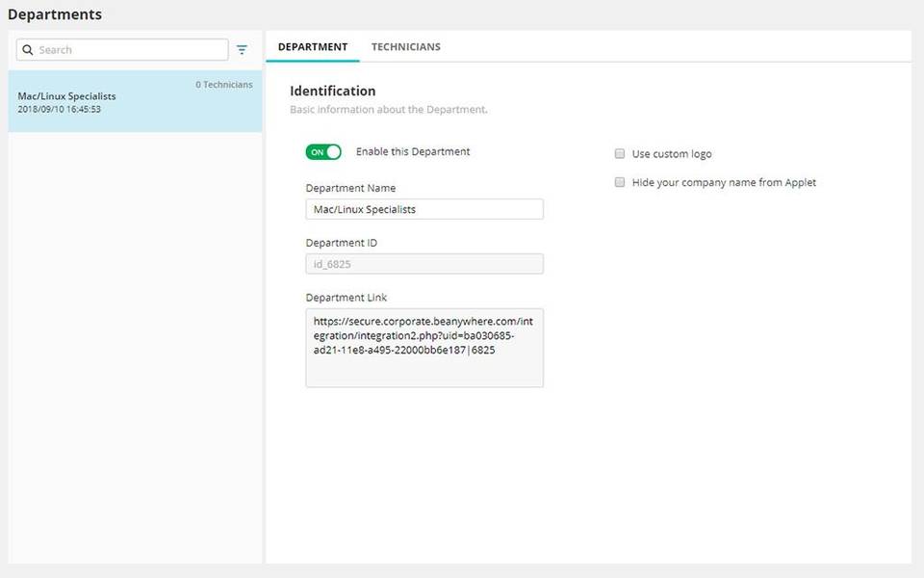Click the Department Name input field
The height and width of the screenshot is (578, 924).
point(423,209)
